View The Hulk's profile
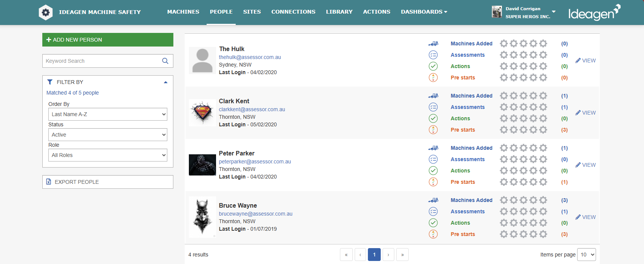This screenshot has width=644, height=264. (585, 61)
